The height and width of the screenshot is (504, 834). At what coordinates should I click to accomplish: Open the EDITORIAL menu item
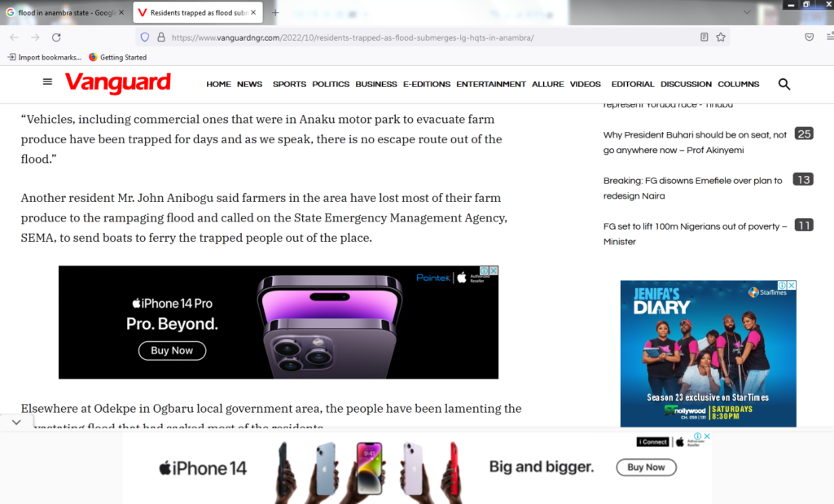(x=632, y=84)
